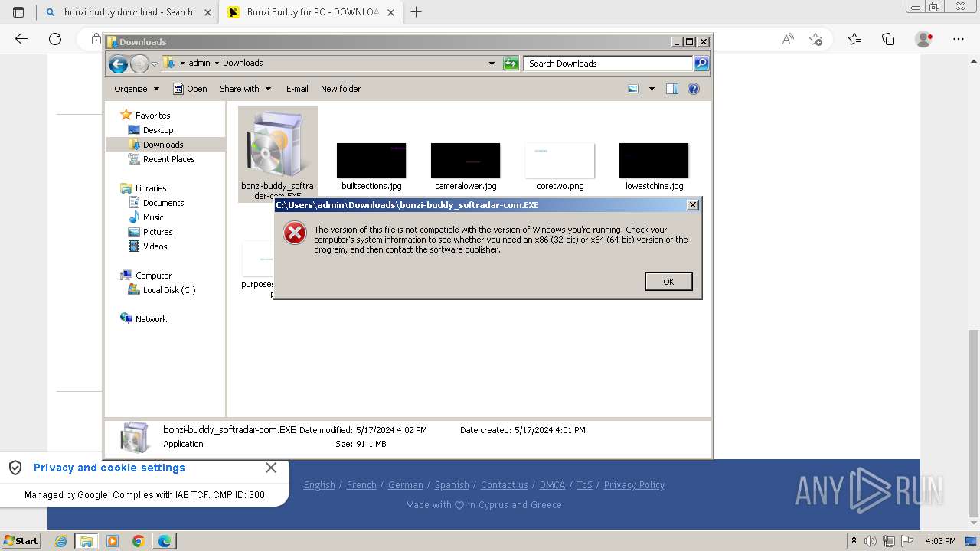
Task: Select lowestchina.jpg thumbnail
Action: pyautogui.click(x=654, y=161)
